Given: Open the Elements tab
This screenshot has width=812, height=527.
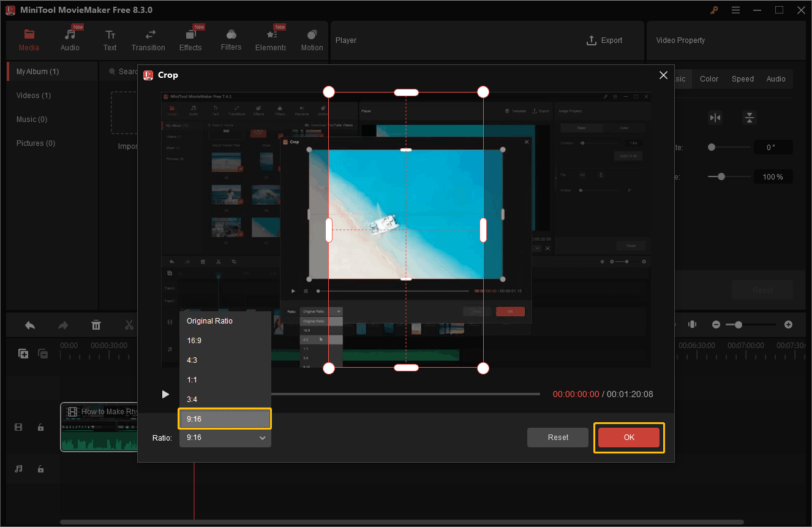Looking at the screenshot, I should (x=271, y=40).
